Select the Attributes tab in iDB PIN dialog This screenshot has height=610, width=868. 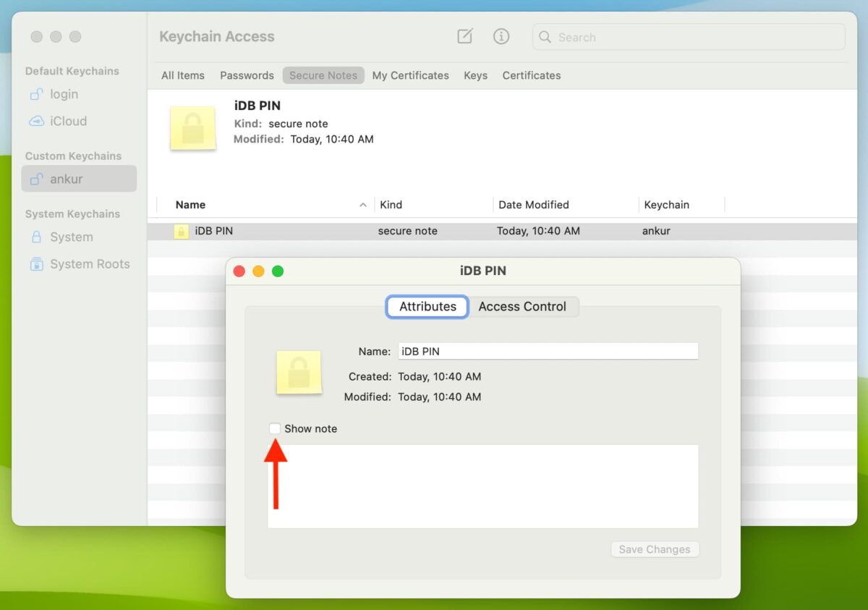427,306
